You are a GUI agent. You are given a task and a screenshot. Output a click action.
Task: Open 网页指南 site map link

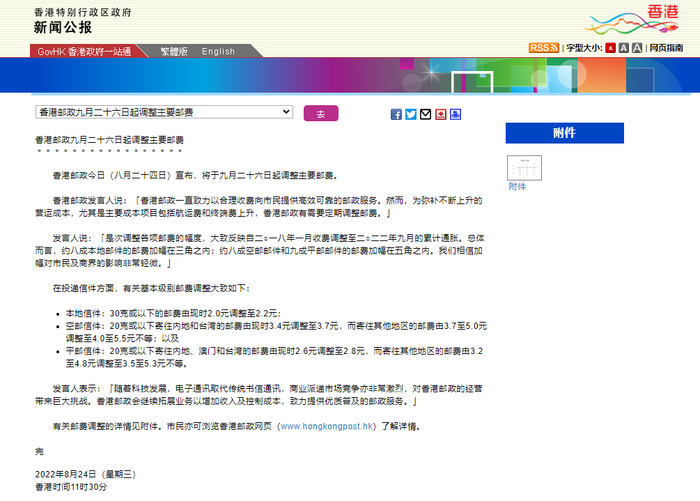click(666, 48)
